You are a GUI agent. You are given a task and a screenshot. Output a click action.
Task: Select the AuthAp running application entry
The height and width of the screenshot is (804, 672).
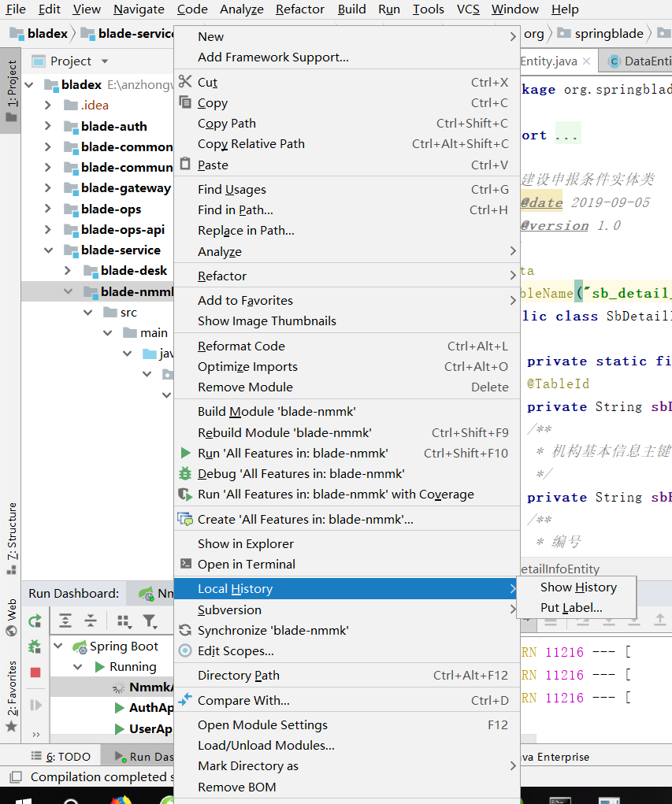150,708
